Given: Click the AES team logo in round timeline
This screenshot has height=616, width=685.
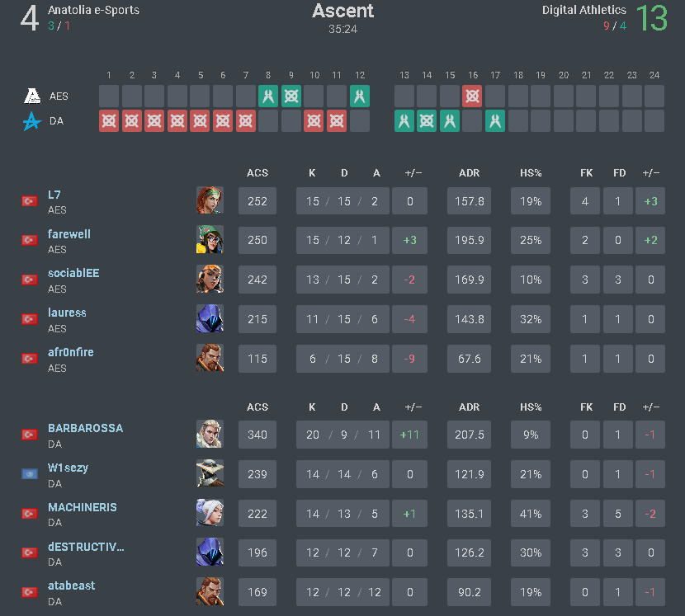Looking at the screenshot, I should (31, 96).
